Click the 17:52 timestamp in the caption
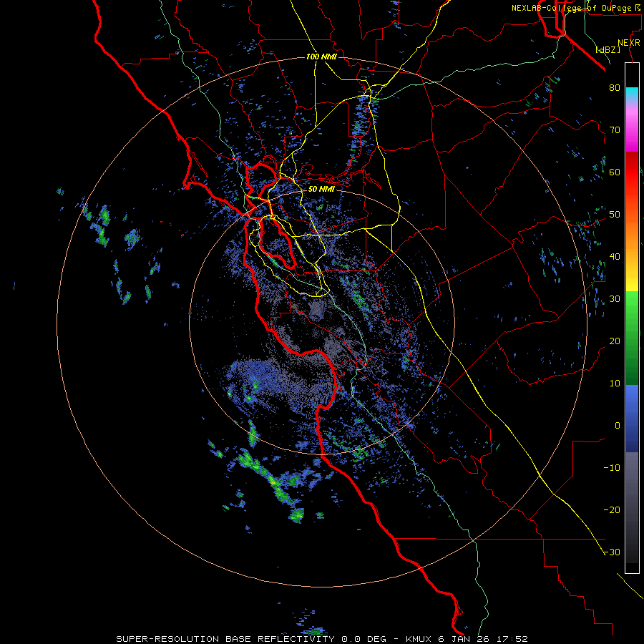644x644 pixels. click(x=511, y=639)
